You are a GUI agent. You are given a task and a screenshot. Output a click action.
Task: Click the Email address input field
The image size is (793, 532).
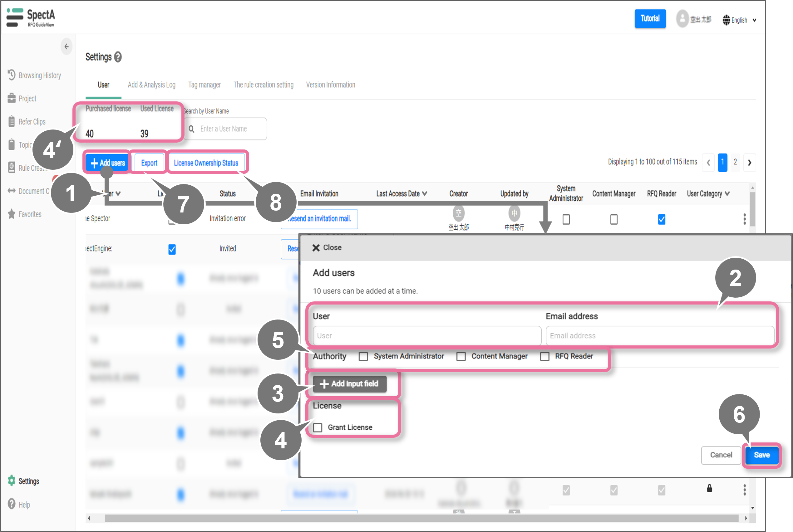point(659,335)
